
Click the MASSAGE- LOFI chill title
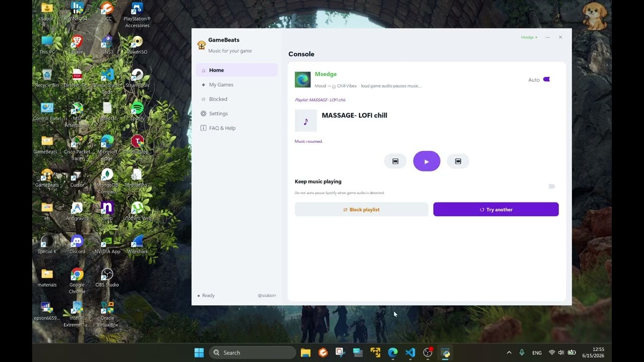tap(354, 115)
